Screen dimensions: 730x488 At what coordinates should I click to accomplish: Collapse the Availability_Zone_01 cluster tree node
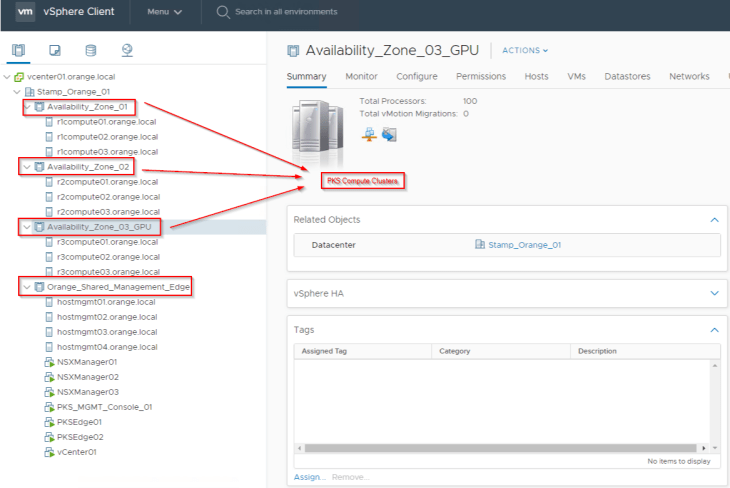[x=28, y=106]
